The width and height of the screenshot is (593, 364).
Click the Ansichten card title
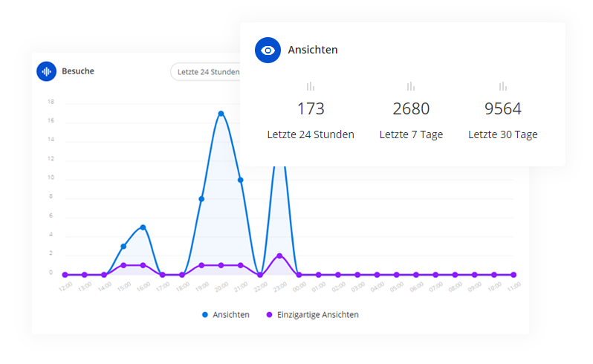313,50
